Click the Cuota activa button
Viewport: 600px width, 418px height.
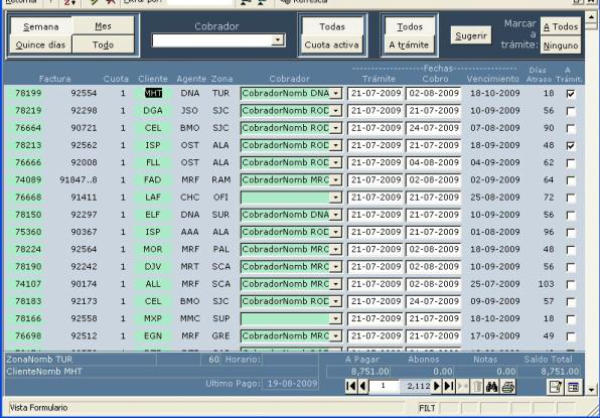click(332, 45)
